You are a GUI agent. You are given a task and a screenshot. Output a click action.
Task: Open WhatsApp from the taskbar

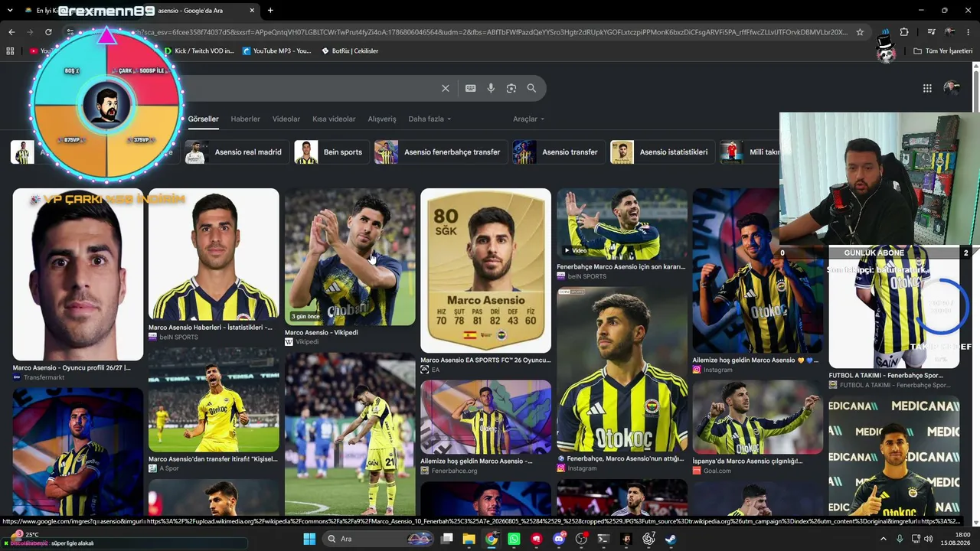pyautogui.click(x=514, y=539)
